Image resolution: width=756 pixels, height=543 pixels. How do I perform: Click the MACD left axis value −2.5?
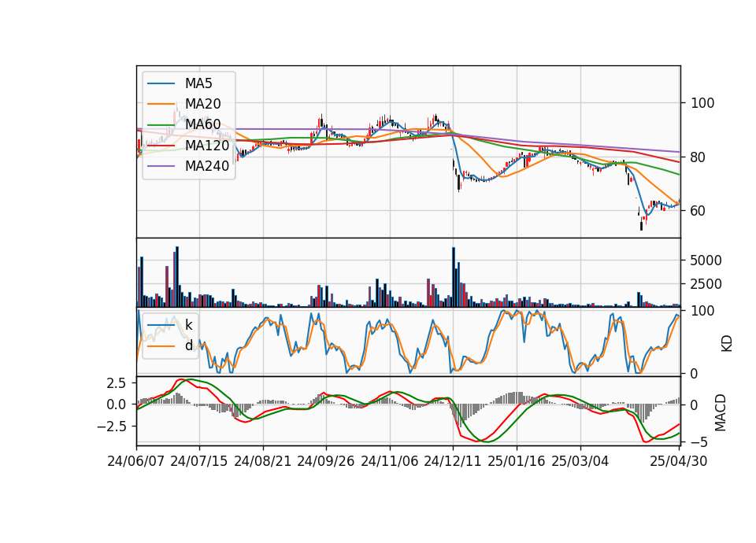(x=112, y=427)
